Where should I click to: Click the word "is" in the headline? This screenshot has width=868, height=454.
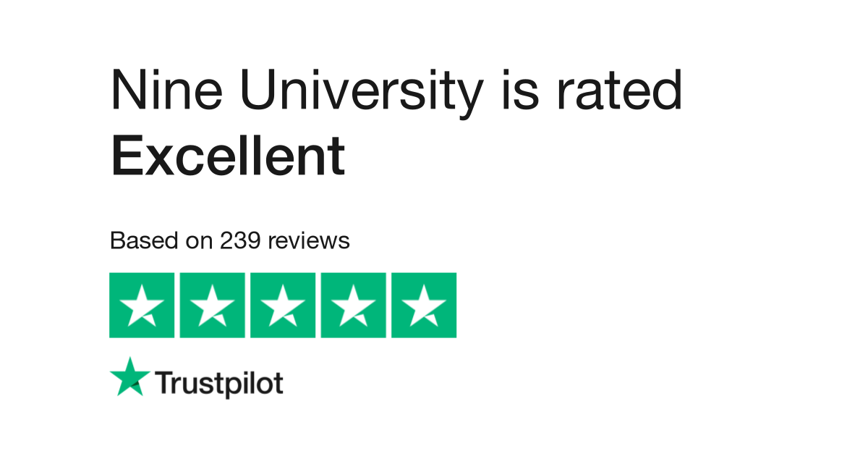pyautogui.click(x=520, y=92)
